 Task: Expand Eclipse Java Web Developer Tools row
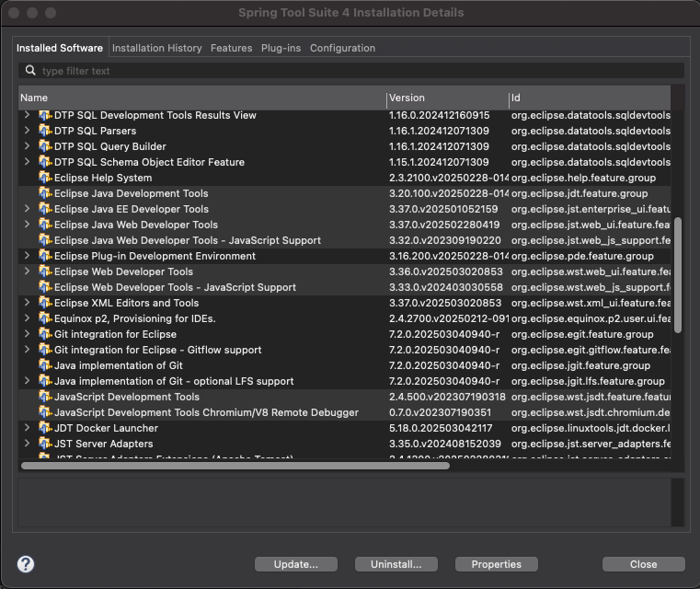point(28,225)
